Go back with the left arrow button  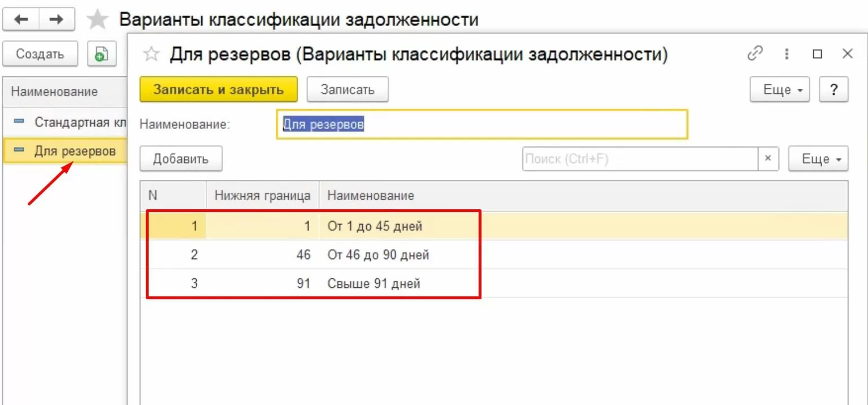point(21,20)
